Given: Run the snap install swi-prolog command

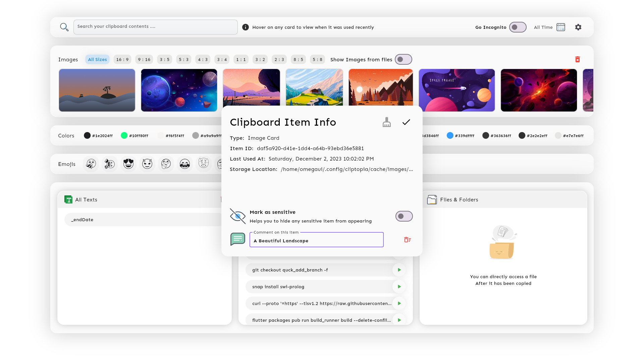Looking at the screenshot, I should tap(399, 287).
